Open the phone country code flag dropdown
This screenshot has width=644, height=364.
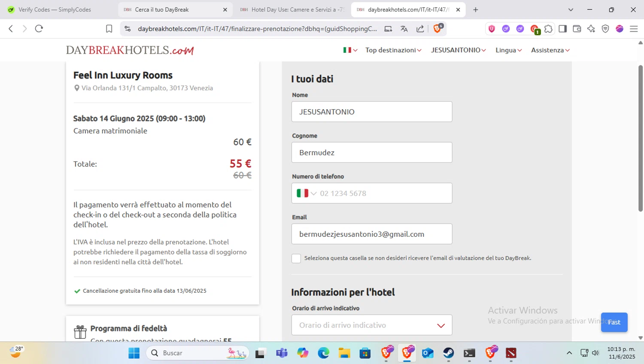(x=307, y=193)
